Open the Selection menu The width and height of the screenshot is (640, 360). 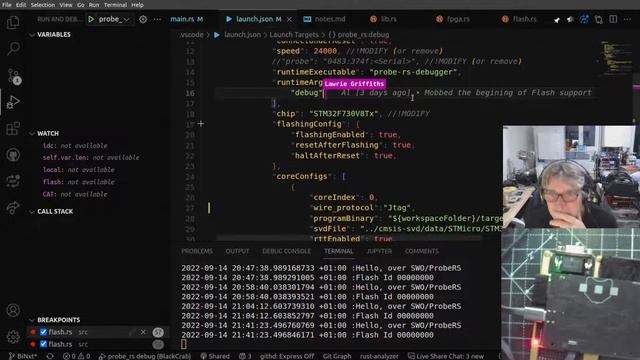click(42, 5)
